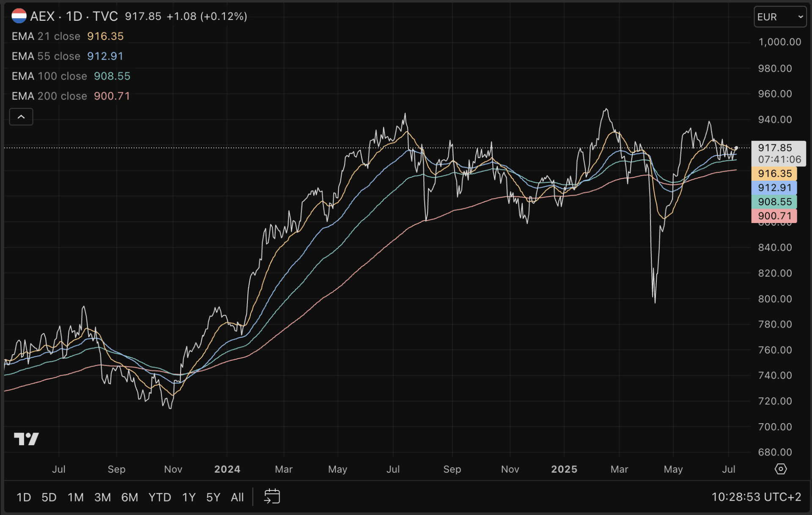Screen dimensions: 812x515
Task: Open chart settings gear icon
Action: (780, 469)
